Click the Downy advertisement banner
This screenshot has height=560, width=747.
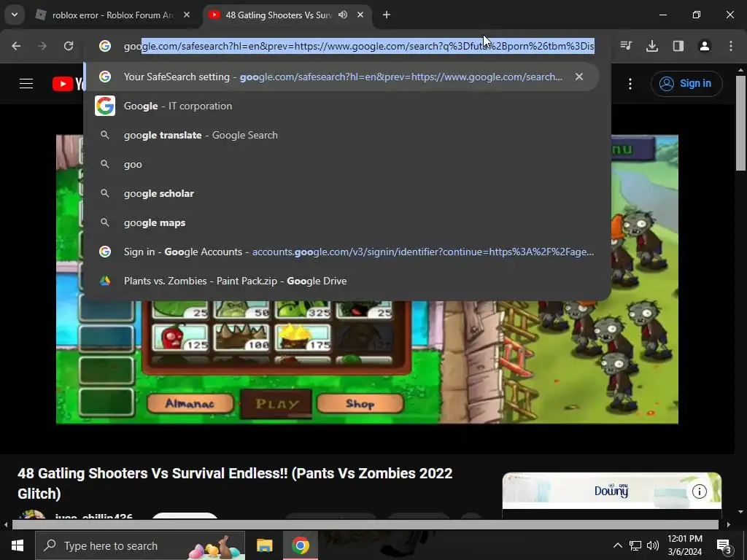[x=612, y=491]
